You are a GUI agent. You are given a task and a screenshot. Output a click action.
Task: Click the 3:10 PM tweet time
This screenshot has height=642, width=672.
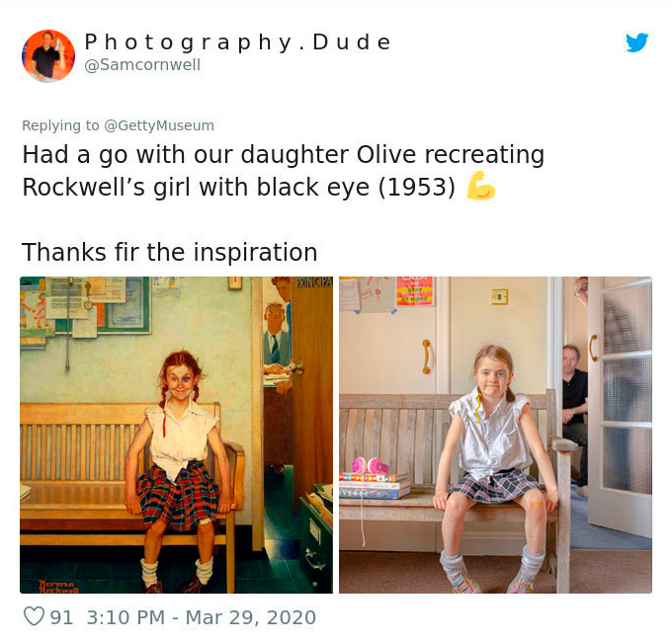(x=126, y=617)
